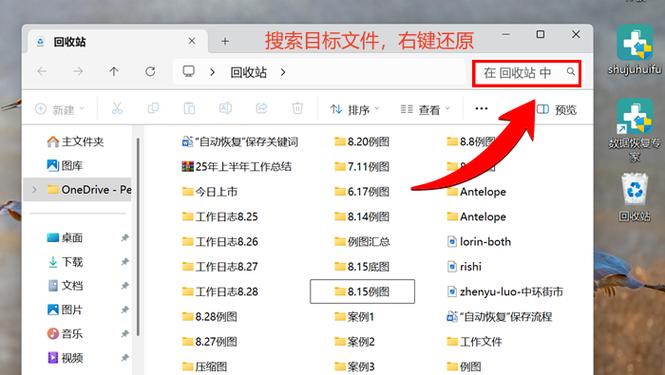Click the navigation pane scrollbar
Screen dimensions: 665x375
click(138, 238)
